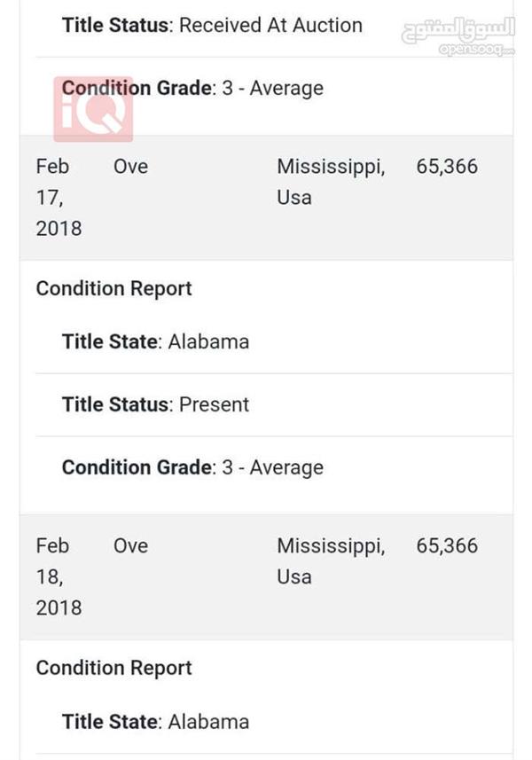The image size is (532, 760).
Task: Click the last Title State: Alabama entry
Action: tap(155, 722)
